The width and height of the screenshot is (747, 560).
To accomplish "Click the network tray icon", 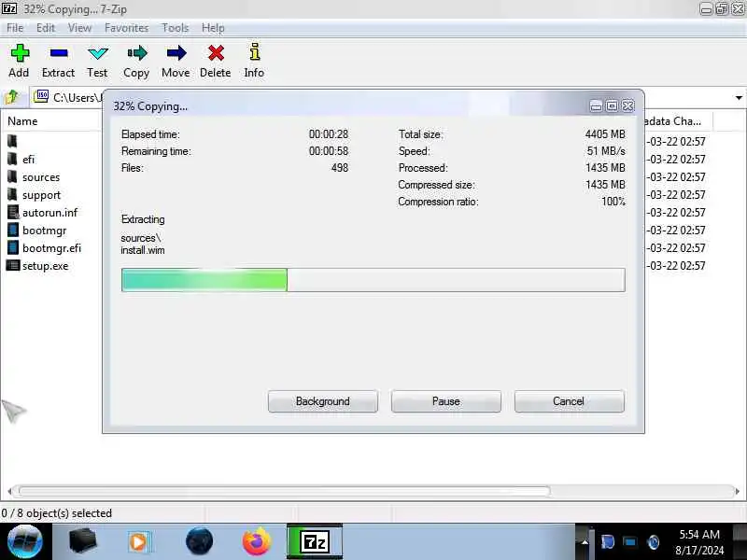I will pyautogui.click(x=629, y=542).
